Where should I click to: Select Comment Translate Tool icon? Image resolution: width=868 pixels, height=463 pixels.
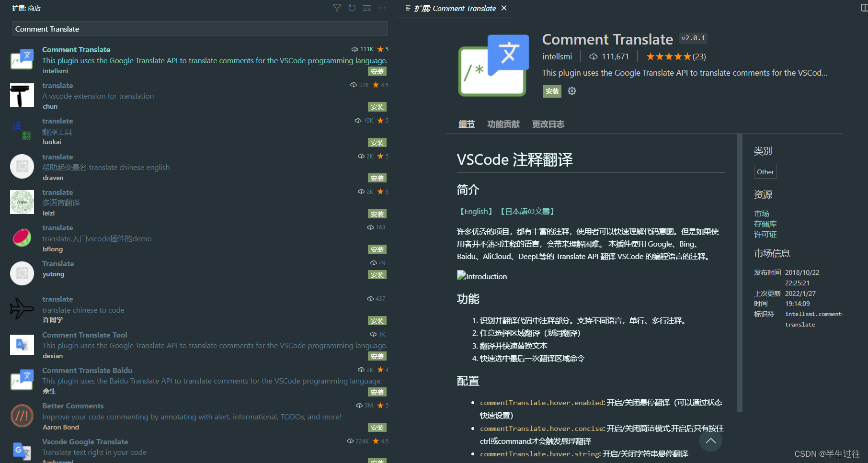pos(22,345)
